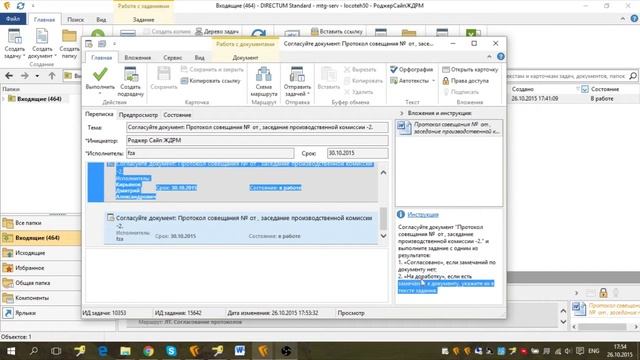The image size is (640, 360).
Task: Open Ярлыки in navigation pane
Action: click(x=41, y=313)
